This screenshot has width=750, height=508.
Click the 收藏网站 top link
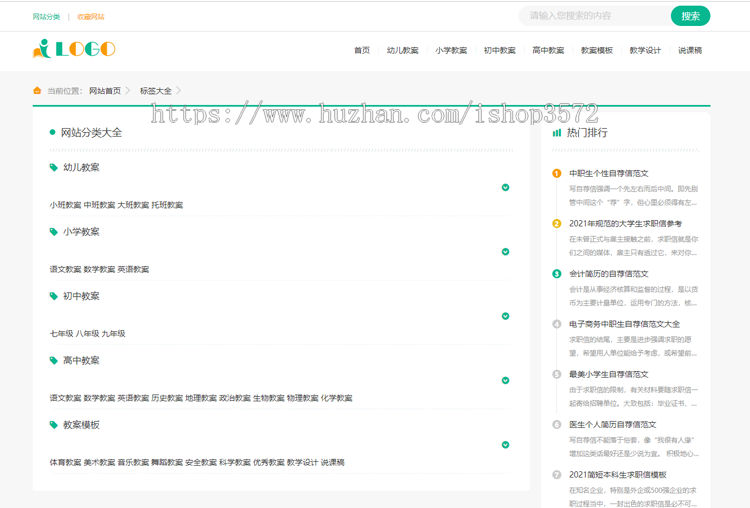pyautogui.click(x=91, y=17)
